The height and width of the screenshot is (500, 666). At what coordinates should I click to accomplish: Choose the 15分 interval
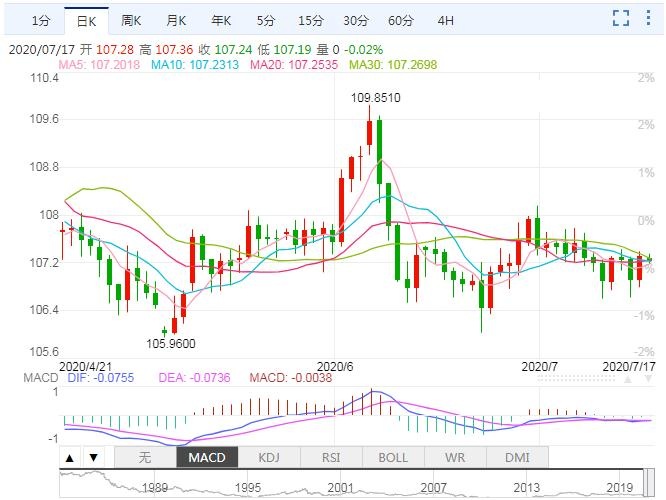pyautogui.click(x=310, y=20)
